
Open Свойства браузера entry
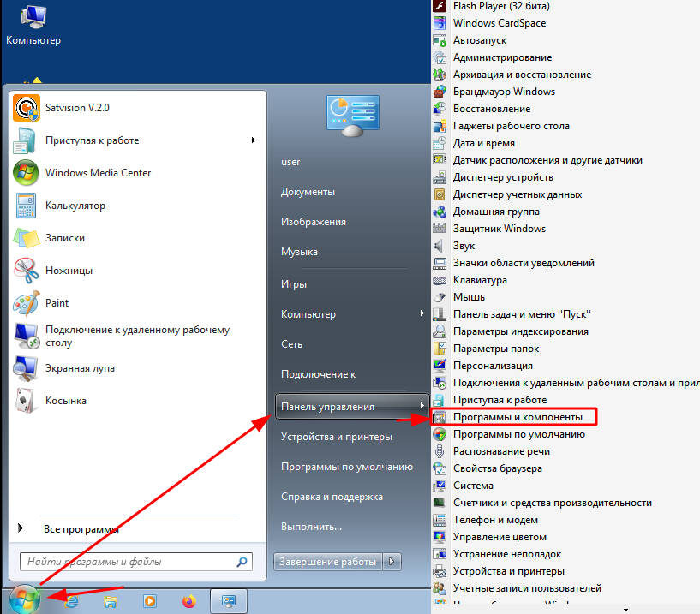(497, 468)
